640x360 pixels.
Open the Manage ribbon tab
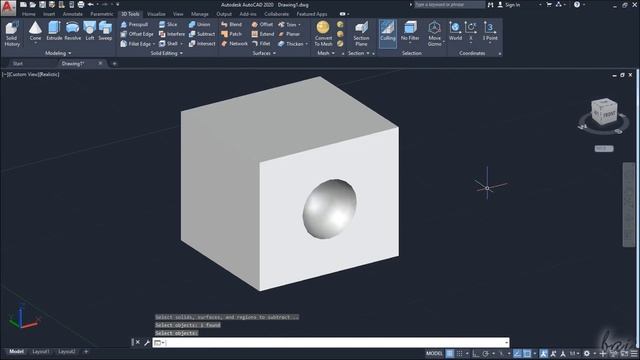(200, 14)
